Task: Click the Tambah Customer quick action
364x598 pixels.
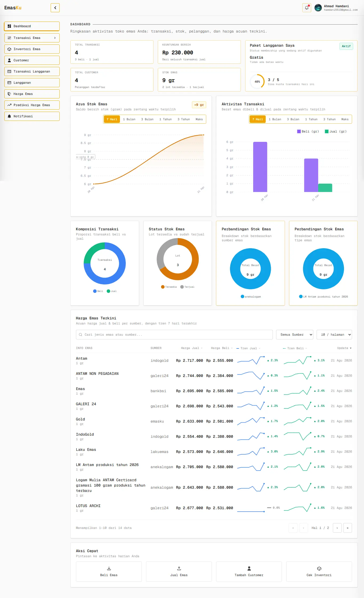Action: [x=249, y=572]
